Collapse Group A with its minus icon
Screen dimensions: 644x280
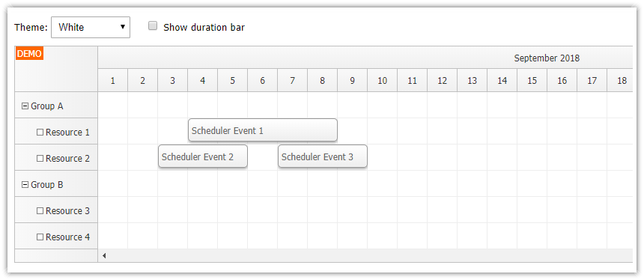(x=25, y=106)
